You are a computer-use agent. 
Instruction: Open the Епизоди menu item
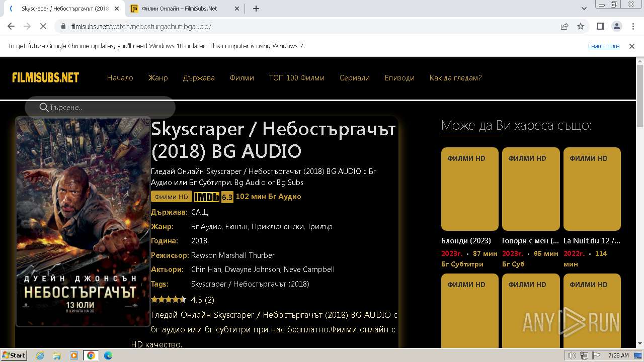tap(399, 78)
